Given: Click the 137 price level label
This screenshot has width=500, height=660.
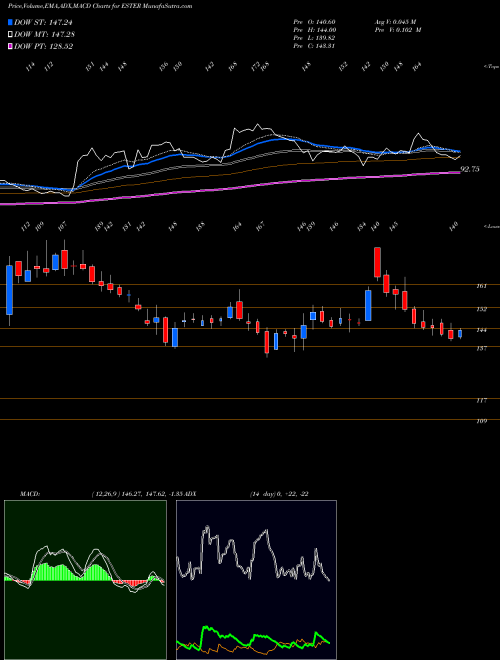Looking at the screenshot, I should (481, 349).
